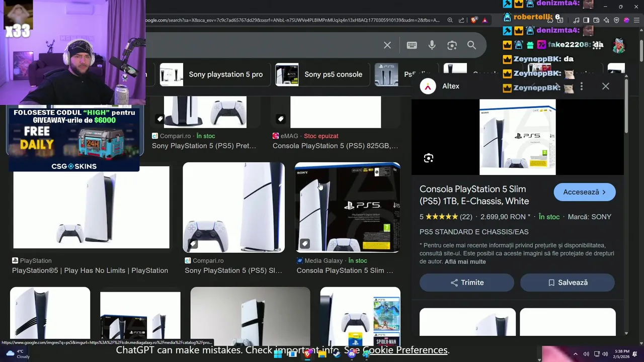This screenshot has width=644, height=362.
Task: Click the Trimite share button
Action: tap(467, 283)
